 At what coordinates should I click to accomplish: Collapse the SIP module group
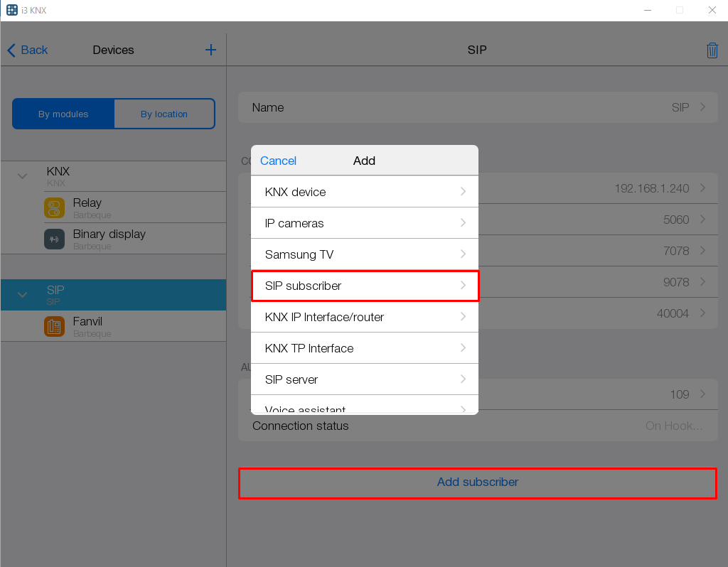click(22, 294)
